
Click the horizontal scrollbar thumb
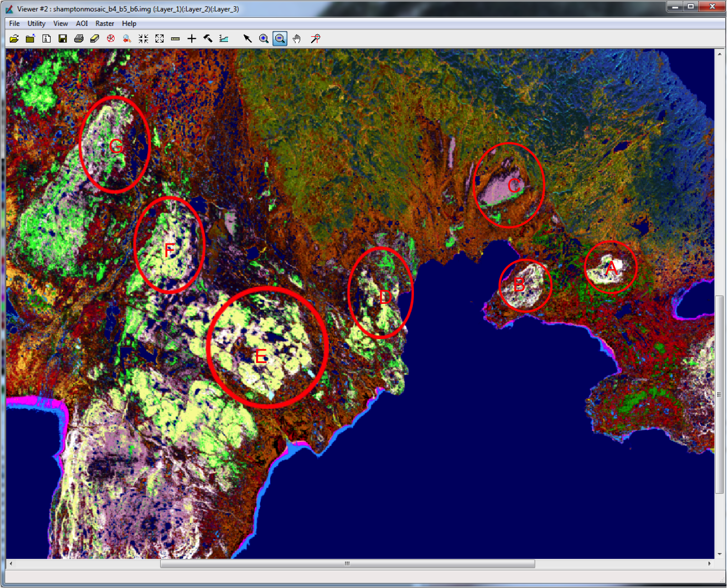click(347, 564)
